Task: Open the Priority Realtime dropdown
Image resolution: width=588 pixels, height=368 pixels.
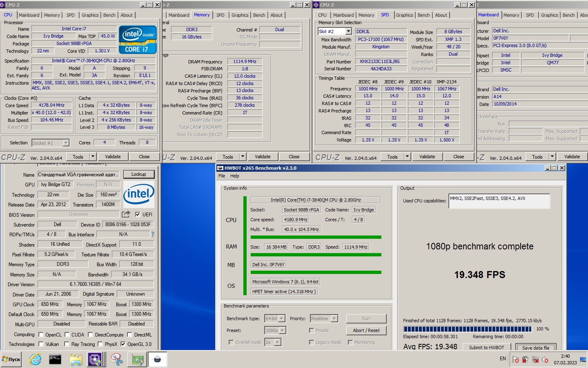Action: tap(334, 319)
